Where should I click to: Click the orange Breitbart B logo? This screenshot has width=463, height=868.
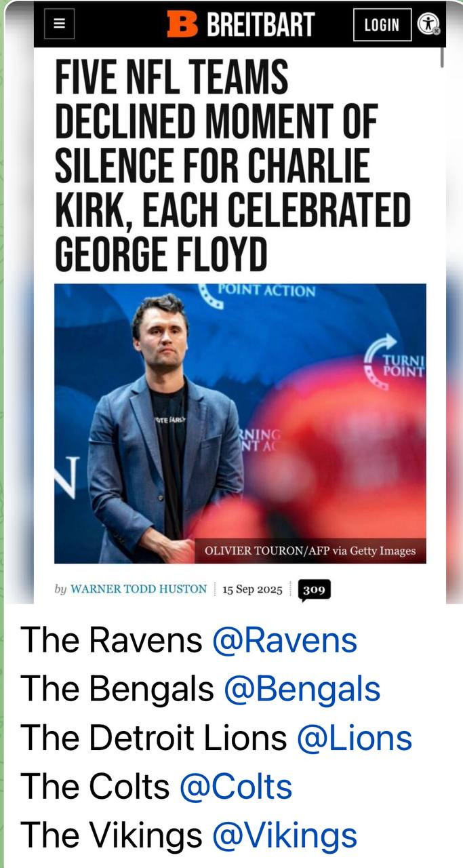tap(182, 24)
